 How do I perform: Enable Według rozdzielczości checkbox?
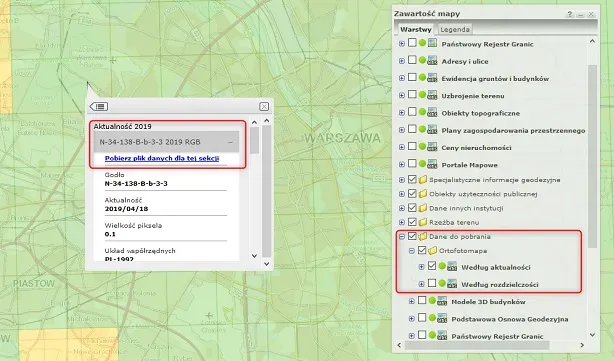click(x=432, y=283)
